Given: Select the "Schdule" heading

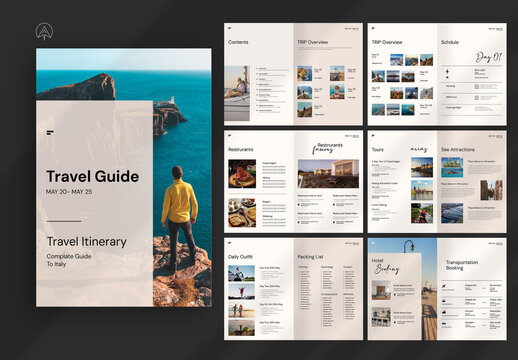Looking at the screenshot, I should click(x=450, y=42).
